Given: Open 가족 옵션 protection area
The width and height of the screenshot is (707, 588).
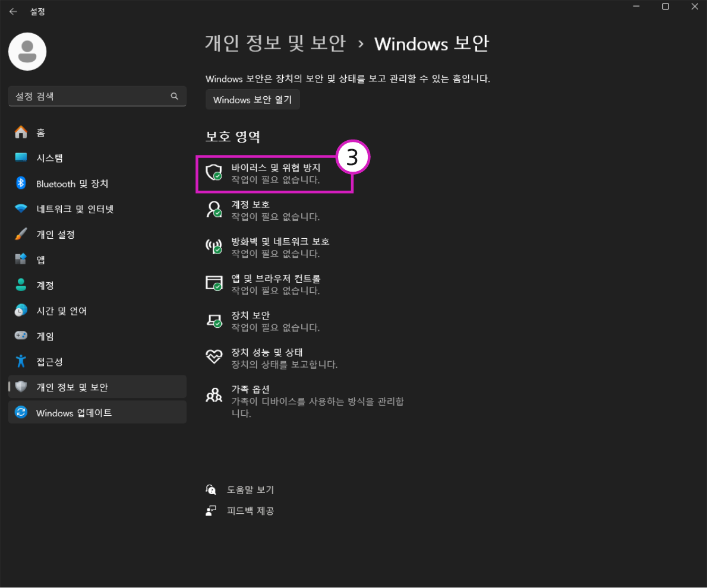Looking at the screenshot, I should pos(305,401).
